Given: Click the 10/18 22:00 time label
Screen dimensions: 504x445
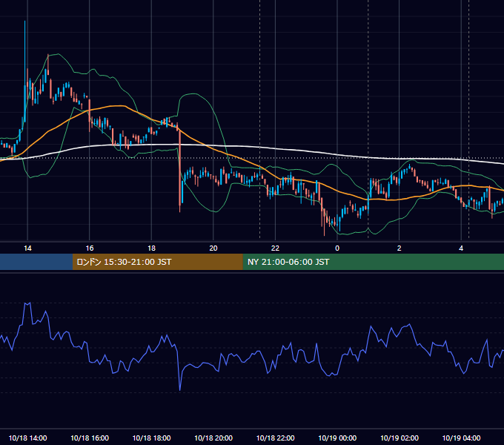Looking at the screenshot, I should pyautogui.click(x=275, y=438).
